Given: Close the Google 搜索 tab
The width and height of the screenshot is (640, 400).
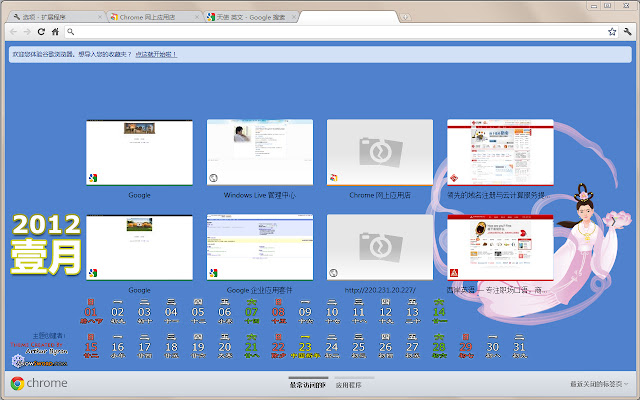Looking at the screenshot, I should click(293, 17).
